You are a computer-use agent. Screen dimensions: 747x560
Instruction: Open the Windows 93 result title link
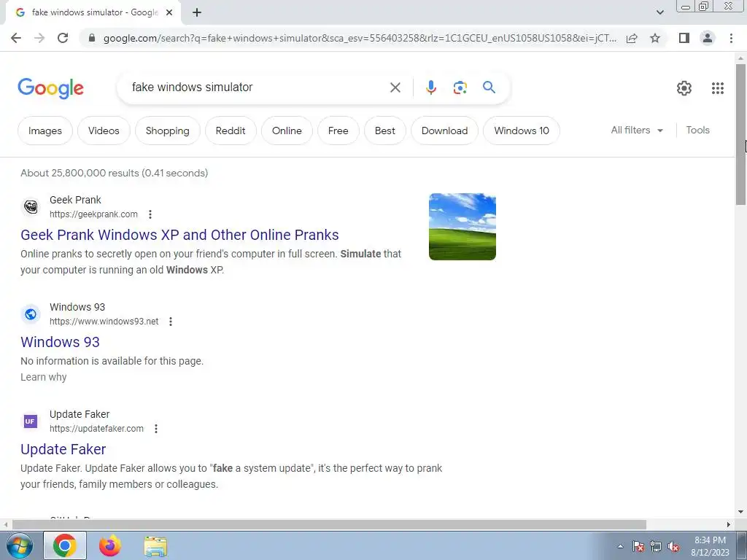coord(60,342)
